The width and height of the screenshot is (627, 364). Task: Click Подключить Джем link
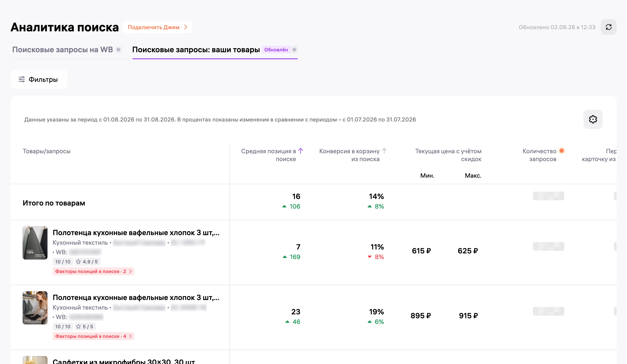(x=157, y=27)
